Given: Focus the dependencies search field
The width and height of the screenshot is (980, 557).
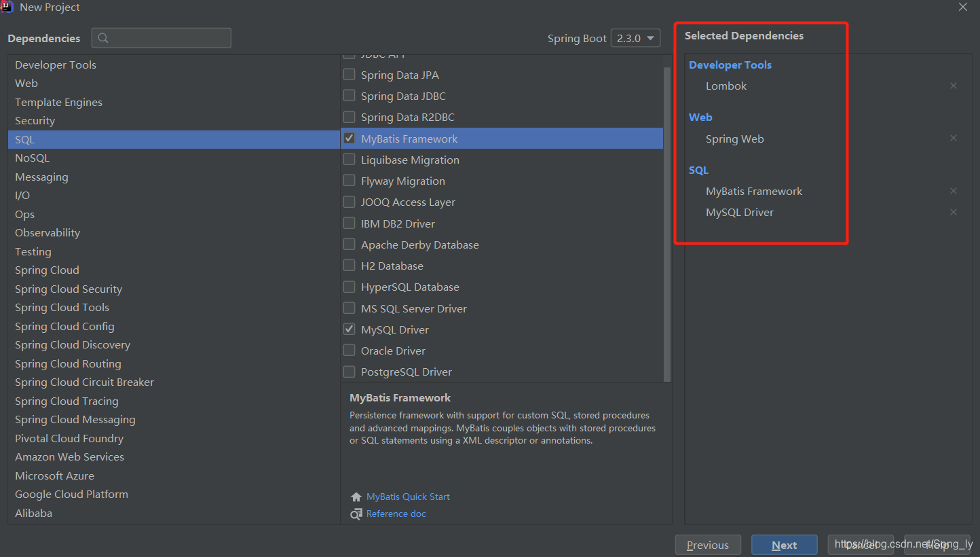Looking at the screenshot, I should coord(162,38).
